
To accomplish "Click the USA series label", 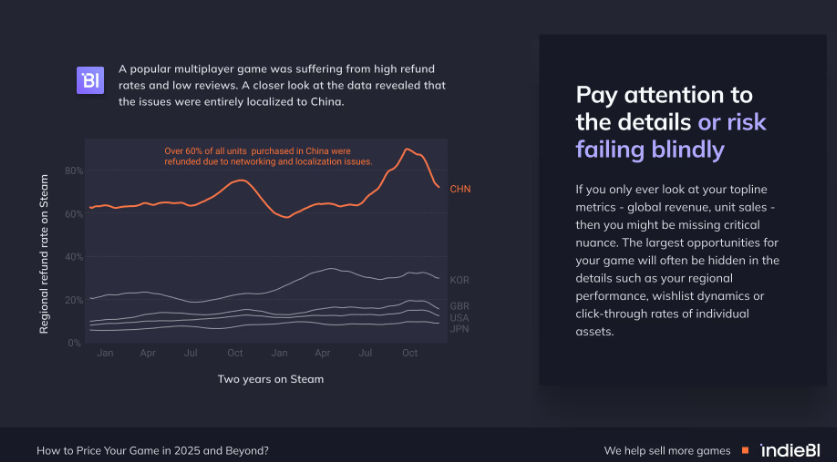I will pyautogui.click(x=460, y=318).
